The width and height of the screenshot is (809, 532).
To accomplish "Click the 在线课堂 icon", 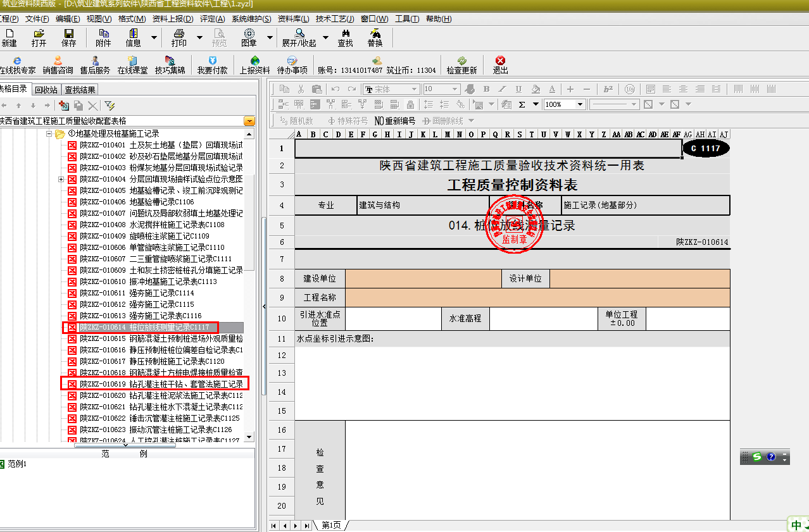I will [132, 65].
